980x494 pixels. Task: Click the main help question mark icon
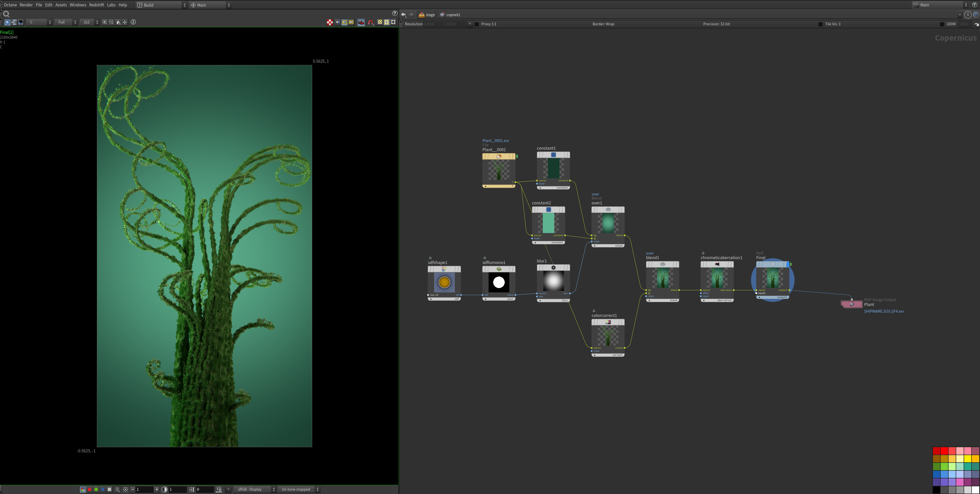(974, 5)
